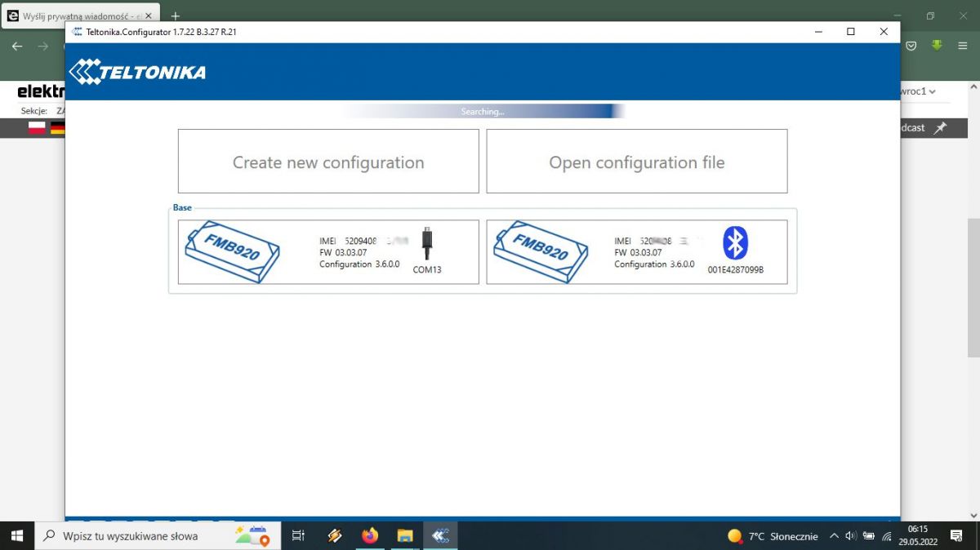Select the Polish flag language toggle

click(35, 128)
